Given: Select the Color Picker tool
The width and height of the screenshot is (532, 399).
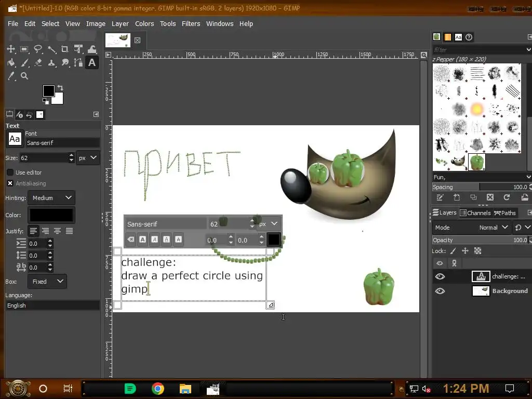Looking at the screenshot, I should (11, 76).
